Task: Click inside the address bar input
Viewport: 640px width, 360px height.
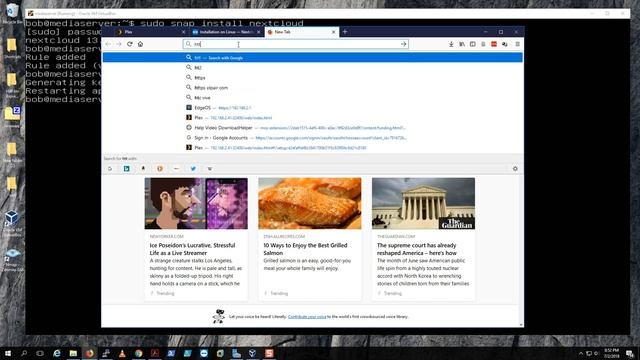Action: [296, 44]
